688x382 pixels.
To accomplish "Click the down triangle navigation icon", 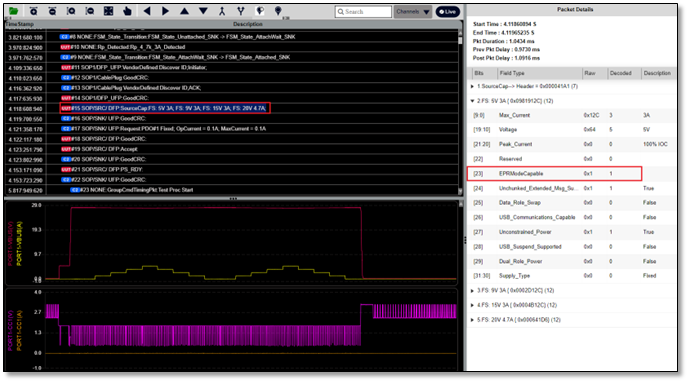I will pos(203,11).
